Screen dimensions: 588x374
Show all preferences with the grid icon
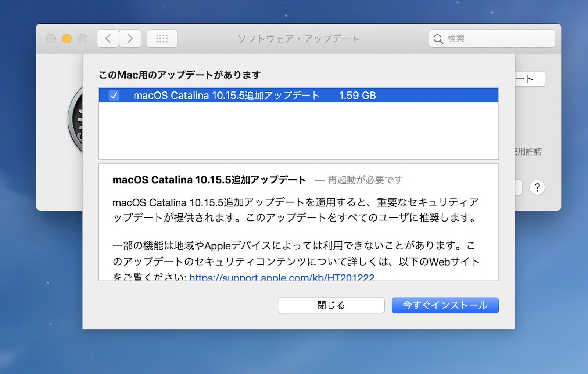click(x=162, y=39)
